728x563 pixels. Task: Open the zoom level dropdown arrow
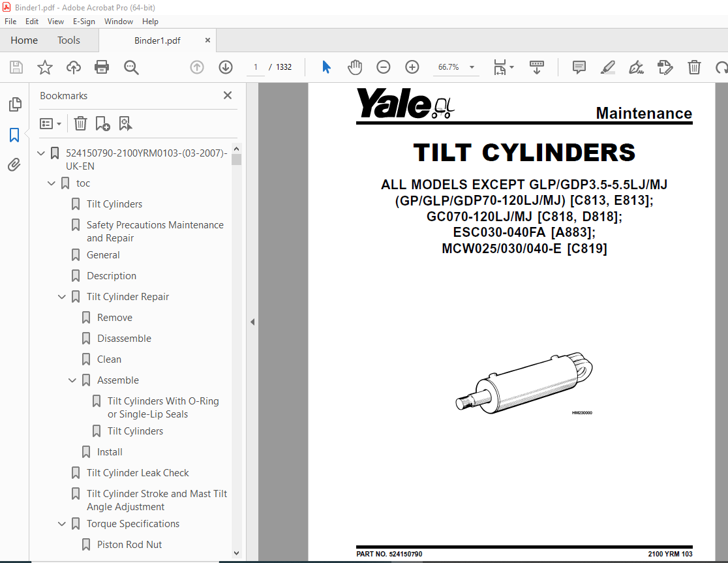(472, 67)
